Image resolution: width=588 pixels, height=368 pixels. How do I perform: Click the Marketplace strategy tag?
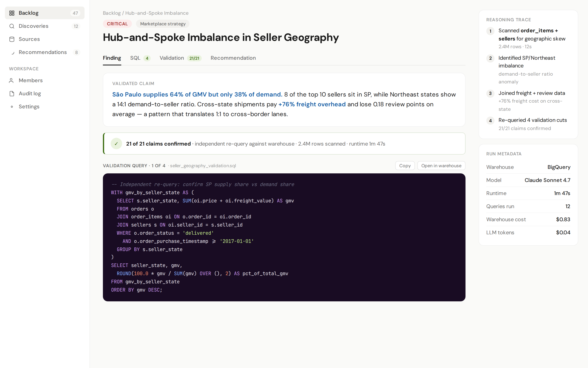(163, 24)
